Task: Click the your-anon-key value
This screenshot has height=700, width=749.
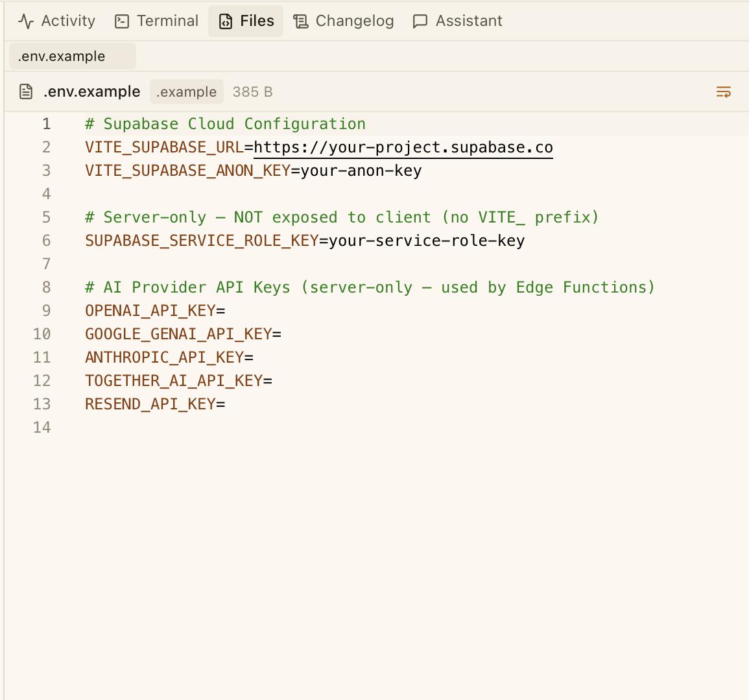Action: 361,171
